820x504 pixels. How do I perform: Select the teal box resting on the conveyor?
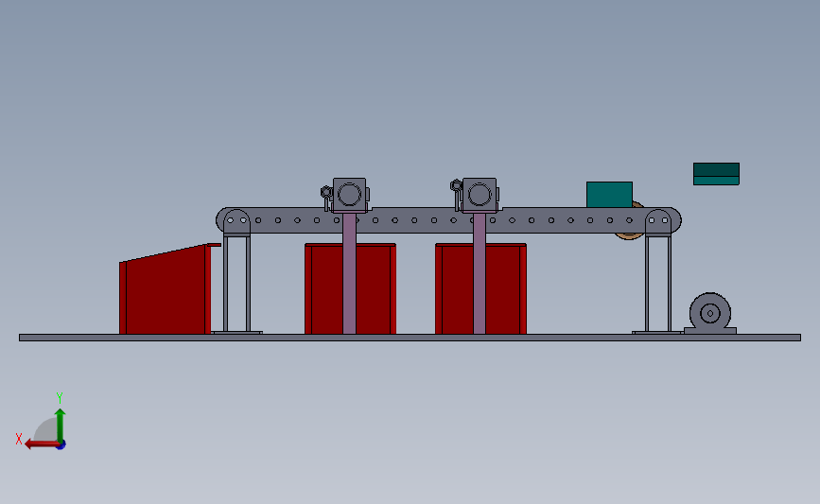pyautogui.click(x=609, y=195)
